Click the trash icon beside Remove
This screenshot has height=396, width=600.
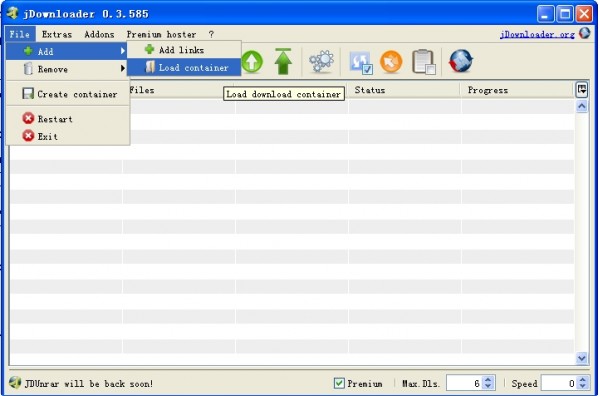[28, 68]
